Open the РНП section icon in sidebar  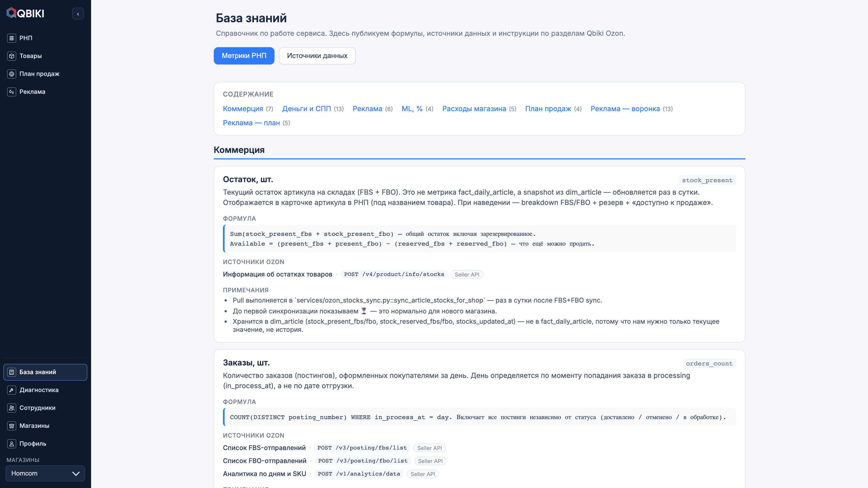point(11,38)
